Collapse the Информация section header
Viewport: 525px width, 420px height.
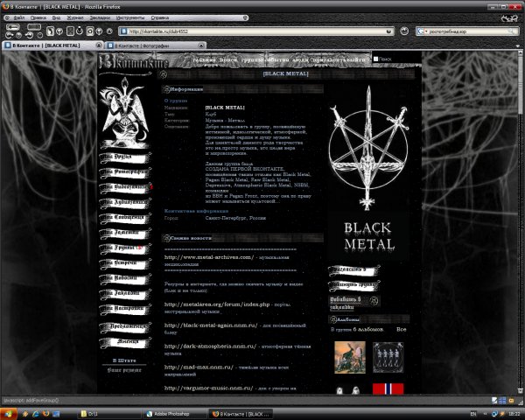click(x=242, y=89)
